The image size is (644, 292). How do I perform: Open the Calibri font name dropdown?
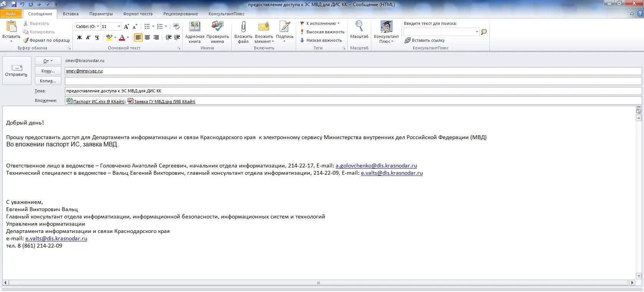(98, 26)
